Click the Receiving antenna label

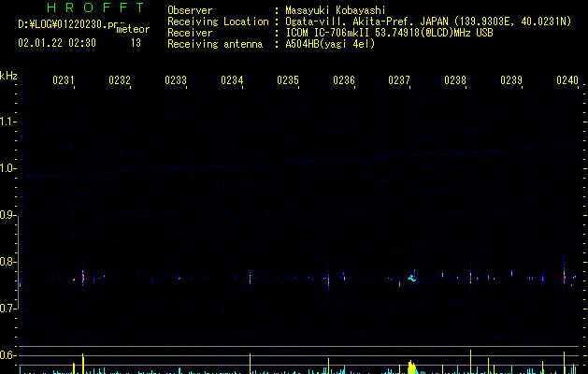pos(215,44)
